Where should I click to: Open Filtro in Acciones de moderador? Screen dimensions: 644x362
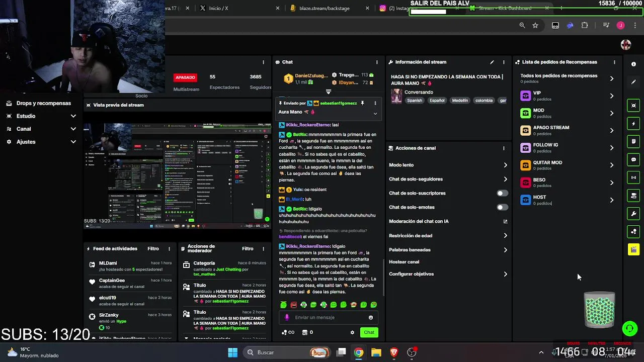point(248,249)
